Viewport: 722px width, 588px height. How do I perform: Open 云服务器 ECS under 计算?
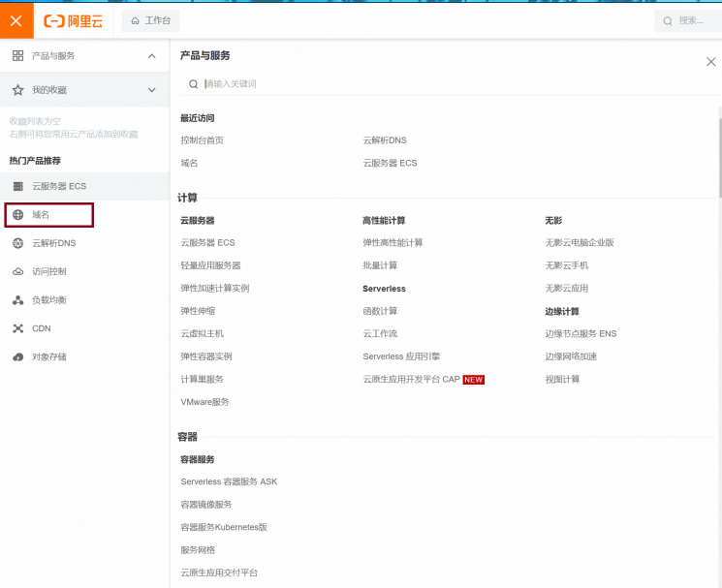click(x=207, y=242)
